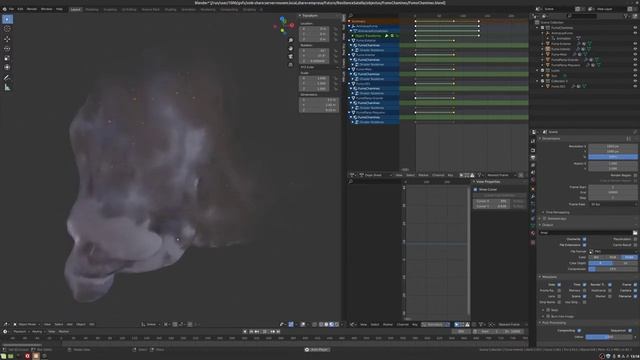Enable the Render Region checkbox
This screenshot has width=640, height=360.
coord(635,175)
